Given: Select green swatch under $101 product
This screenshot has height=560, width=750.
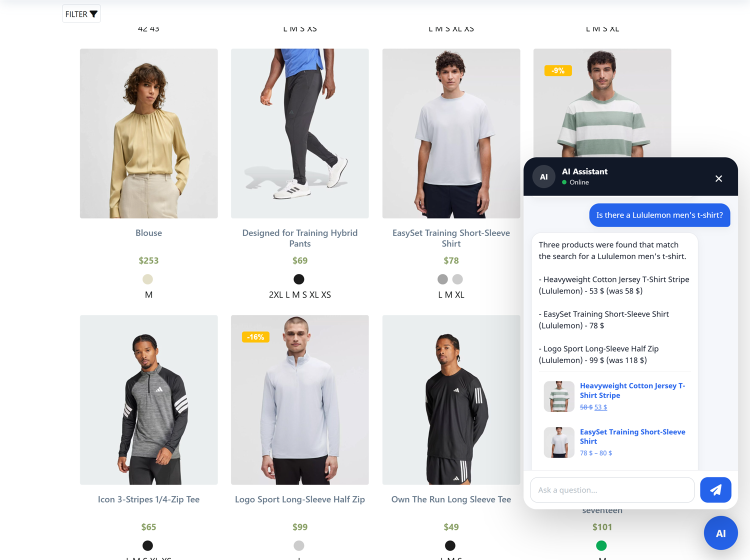Looking at the screenshot, I should pos(601,545).
